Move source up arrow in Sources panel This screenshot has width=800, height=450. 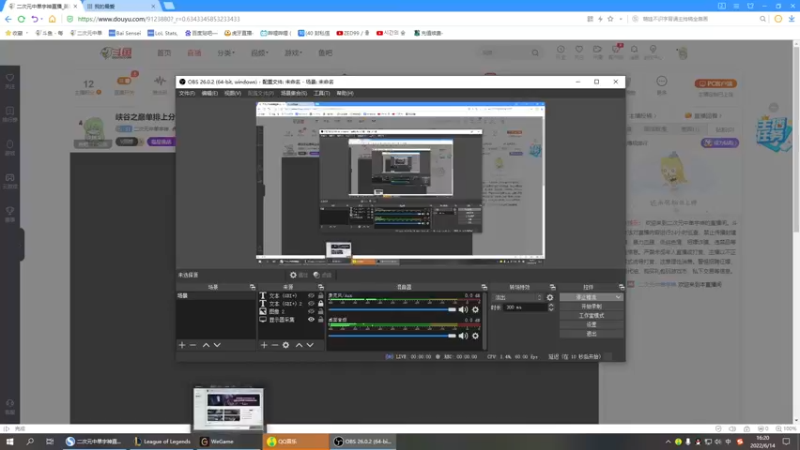click(299, 345)
